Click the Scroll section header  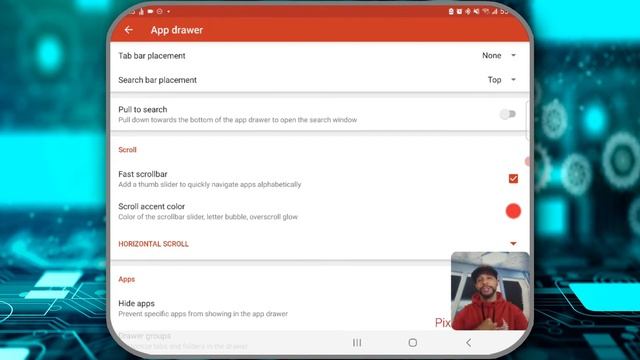[x=127, y=150]
